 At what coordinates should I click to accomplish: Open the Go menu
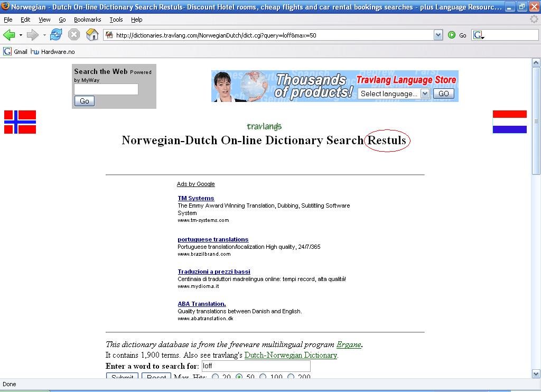(62, 20)
